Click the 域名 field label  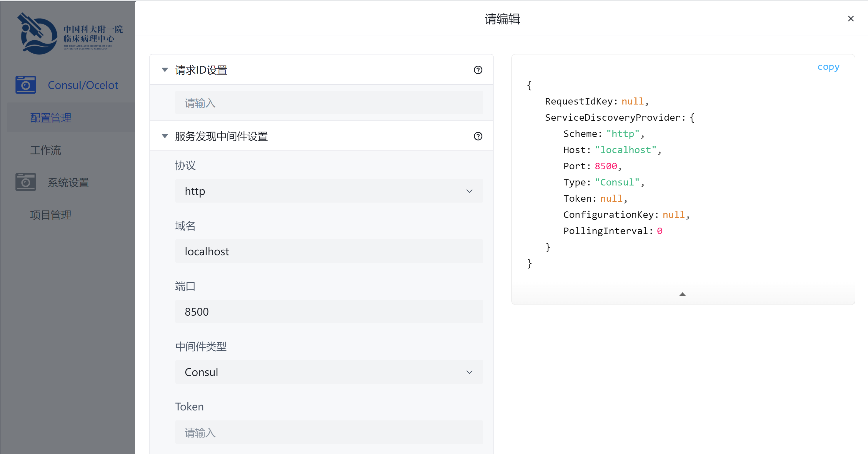[x=185, y=226]
